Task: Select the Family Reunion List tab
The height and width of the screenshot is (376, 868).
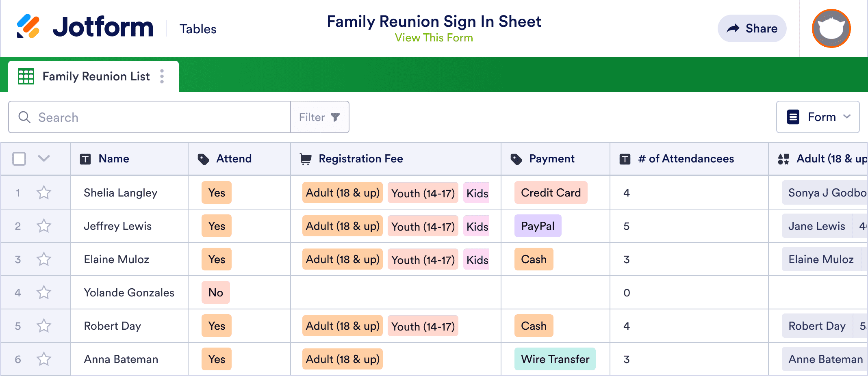Action: coord(96,76)
